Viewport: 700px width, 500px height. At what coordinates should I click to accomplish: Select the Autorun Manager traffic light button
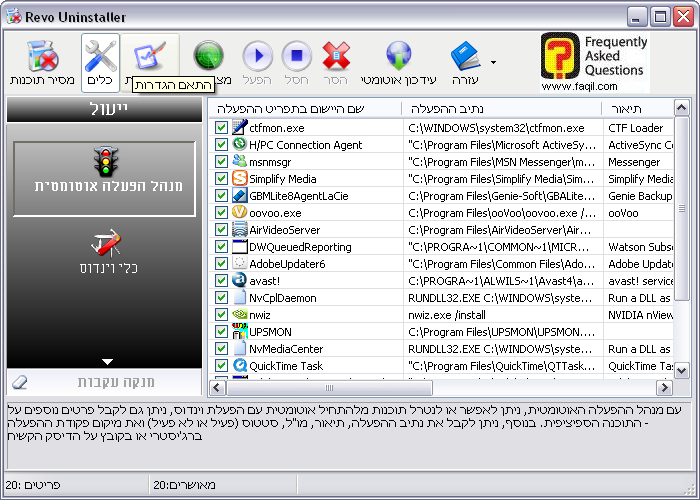(104, 179)
